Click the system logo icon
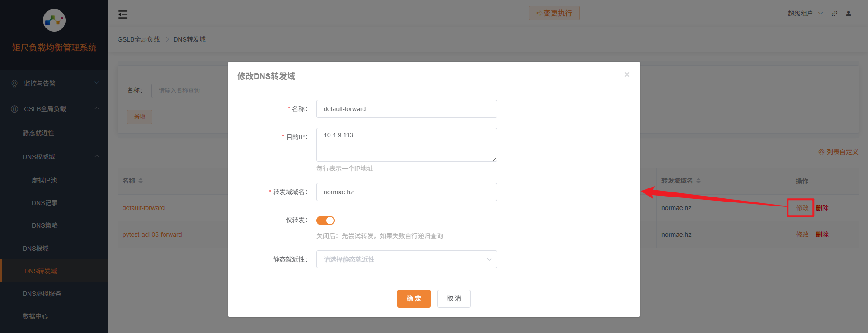The image size is (868, 333). click(x=54, y=20)
